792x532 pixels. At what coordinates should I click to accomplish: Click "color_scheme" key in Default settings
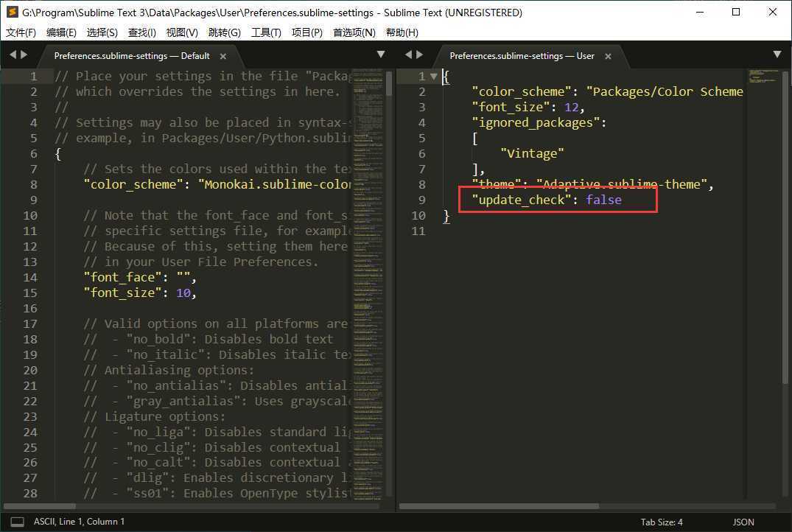point(133,184)
